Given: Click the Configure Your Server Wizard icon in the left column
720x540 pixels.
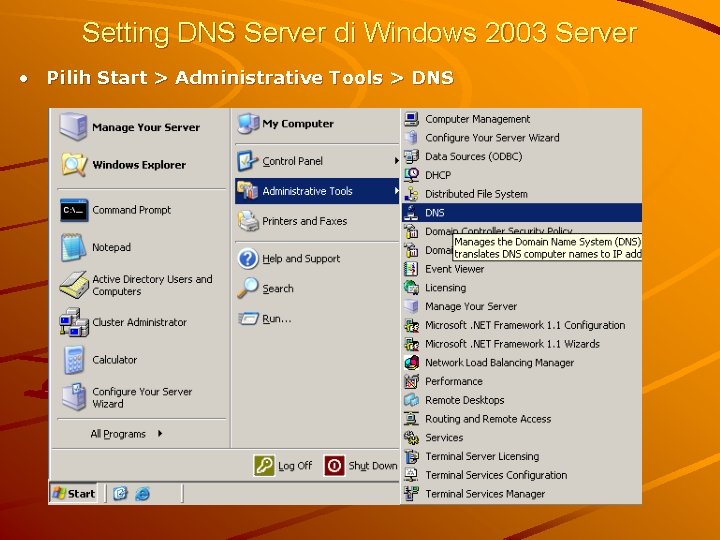Looking at the screenshot, I should point(74,397).
